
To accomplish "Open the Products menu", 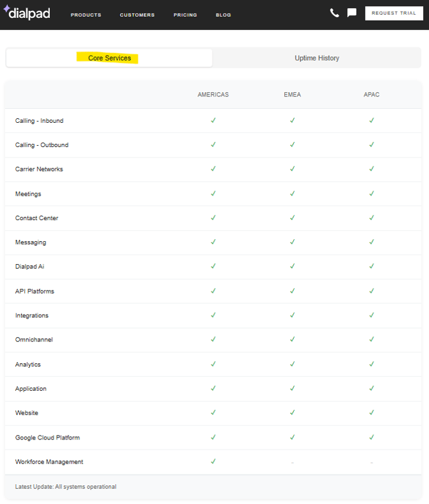I will point(86,15).
